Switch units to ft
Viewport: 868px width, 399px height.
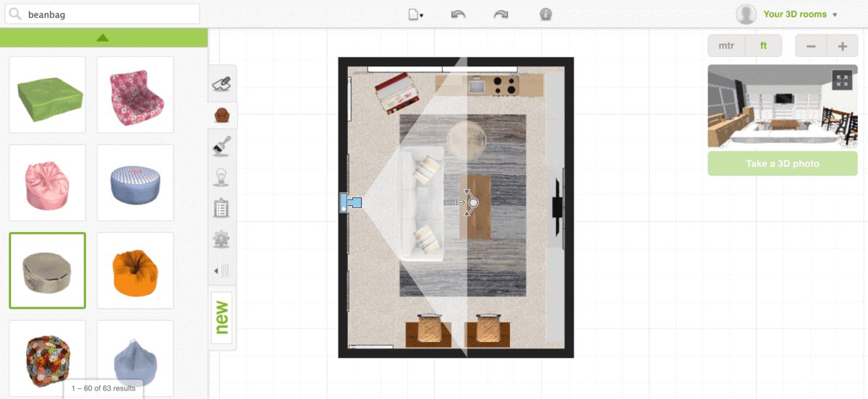click(763, 46)
